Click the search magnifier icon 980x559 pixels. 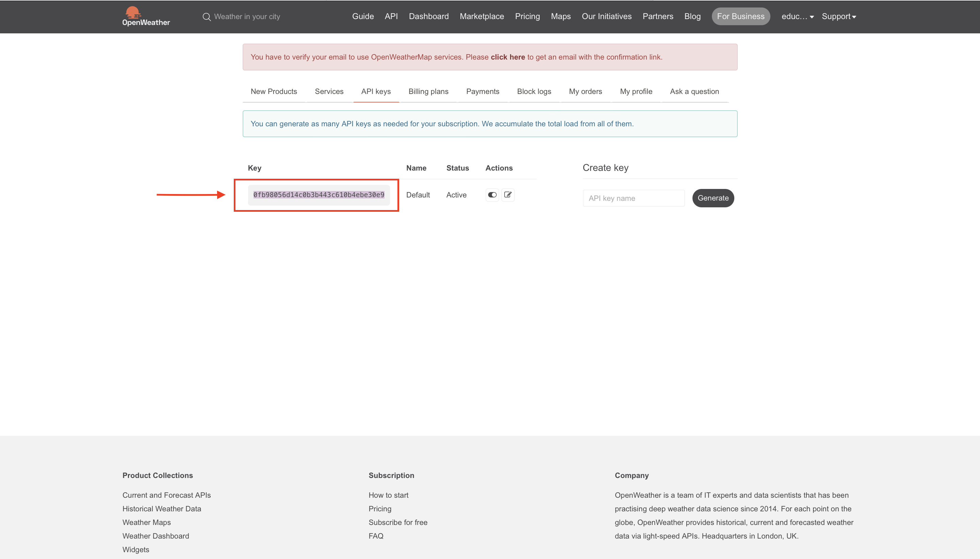(207, 16)
